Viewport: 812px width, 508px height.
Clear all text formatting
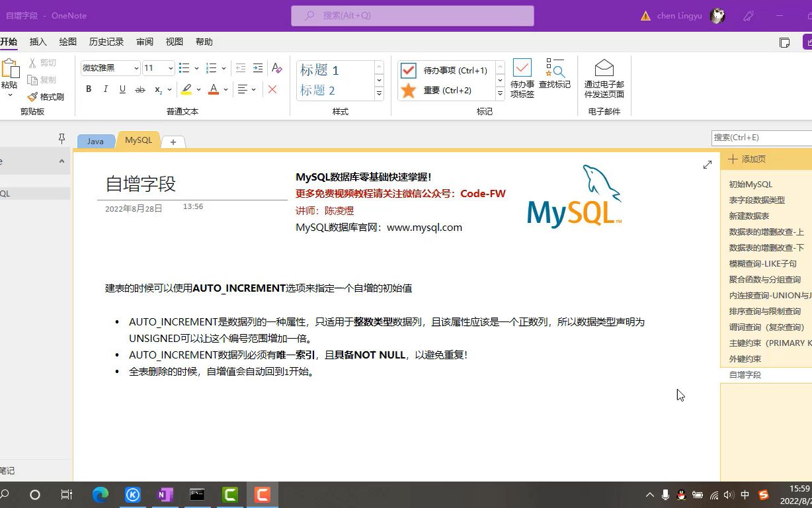[277, 68]
